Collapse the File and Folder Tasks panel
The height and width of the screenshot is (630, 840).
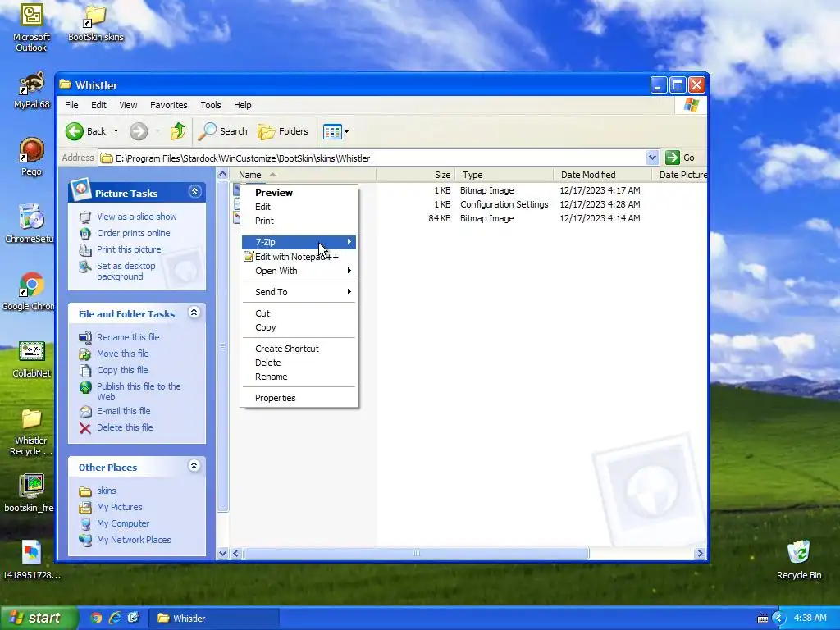coord(194,313)
